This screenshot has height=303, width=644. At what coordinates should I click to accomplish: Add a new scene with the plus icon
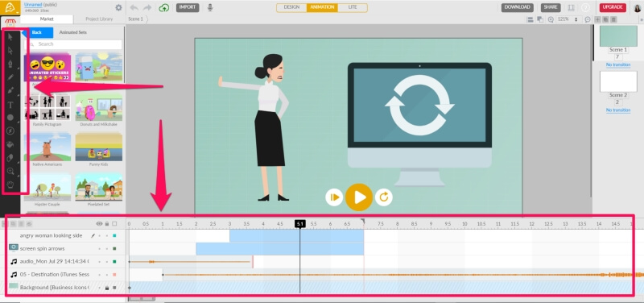(x=597, y=19)
